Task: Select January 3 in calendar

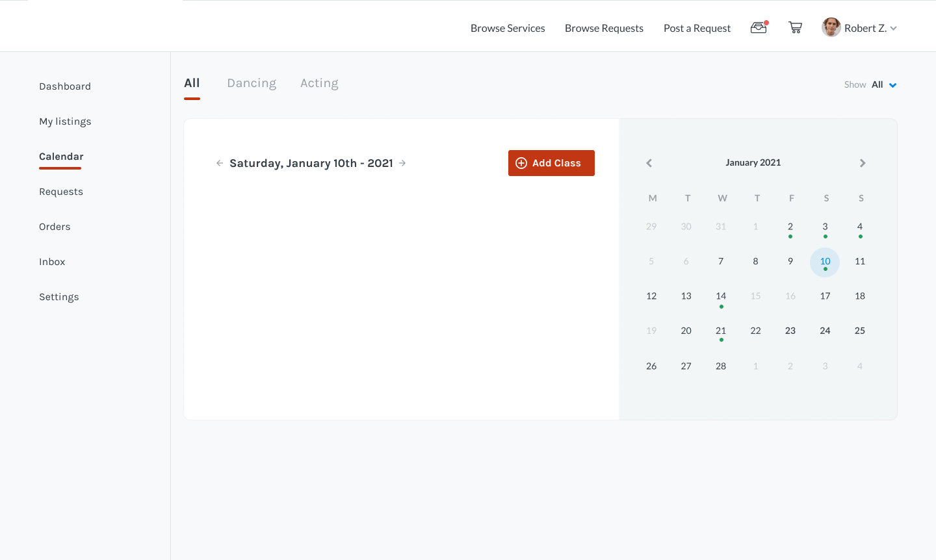Action: pyautogui.click(x=825, y=227)
